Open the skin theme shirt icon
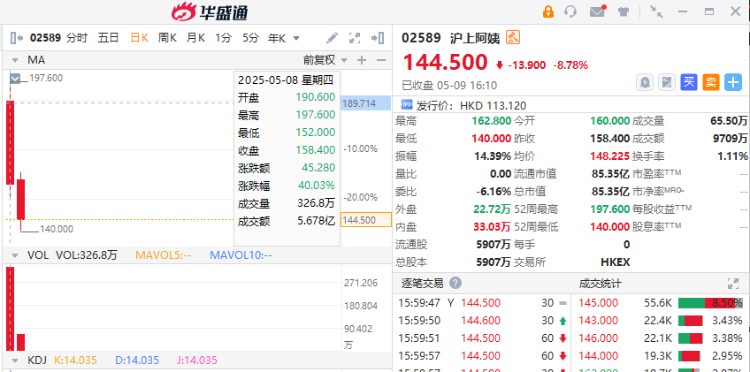Image resolution: width=750 pixels, height=372 pixels. 623,12
